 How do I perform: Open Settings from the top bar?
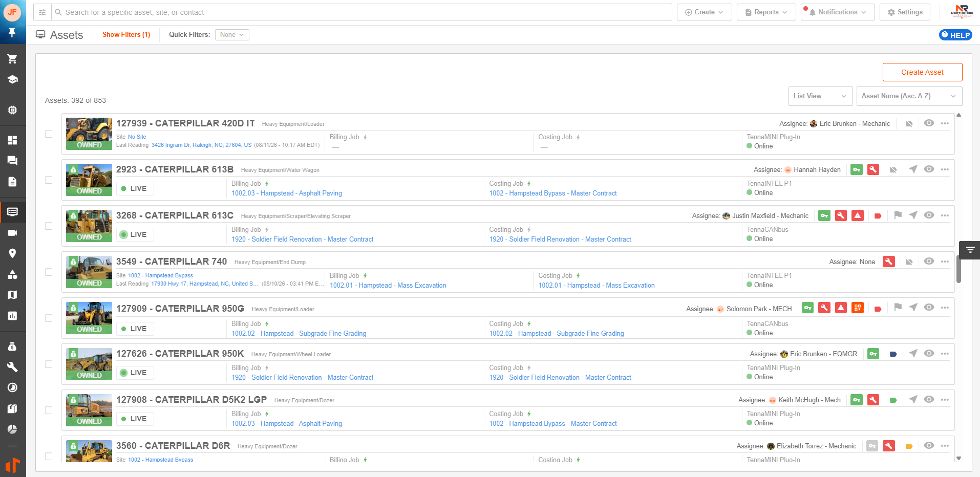tap(905, 12)
